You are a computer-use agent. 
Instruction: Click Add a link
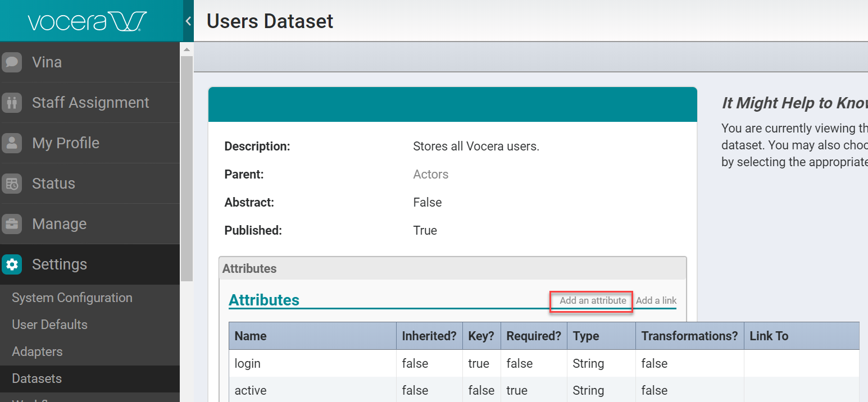click(656, 300)
